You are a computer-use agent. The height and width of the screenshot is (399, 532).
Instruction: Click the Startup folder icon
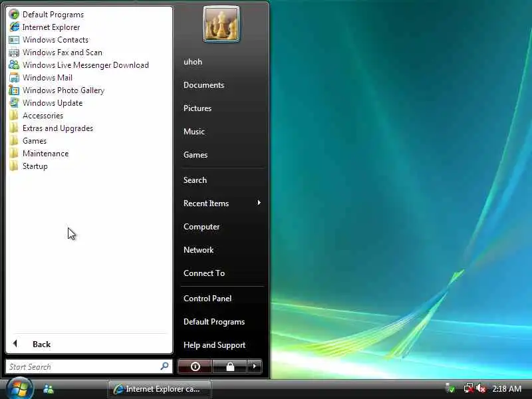(14, 166)
